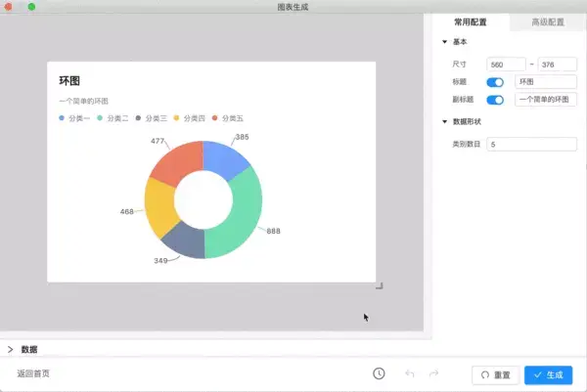
Task: Click the width field showing 560
Action: click(x=506, y=65)
